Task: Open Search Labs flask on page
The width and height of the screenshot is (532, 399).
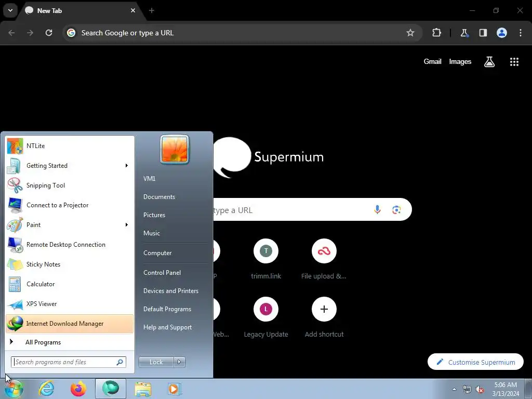Action: click(489, 62)
